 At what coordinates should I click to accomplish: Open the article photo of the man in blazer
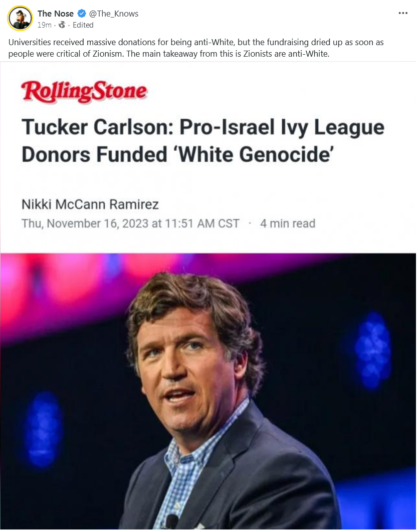pos(208,391)
